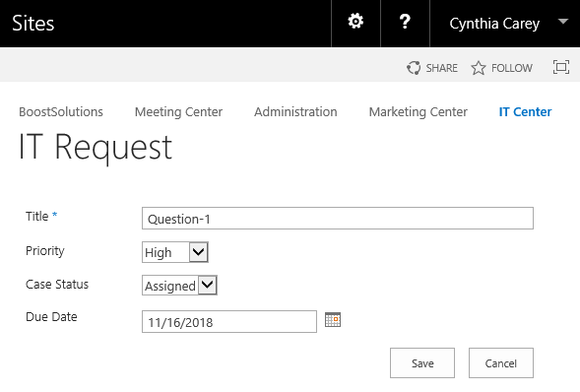Switch to Marketing Center

coord(418,111)
